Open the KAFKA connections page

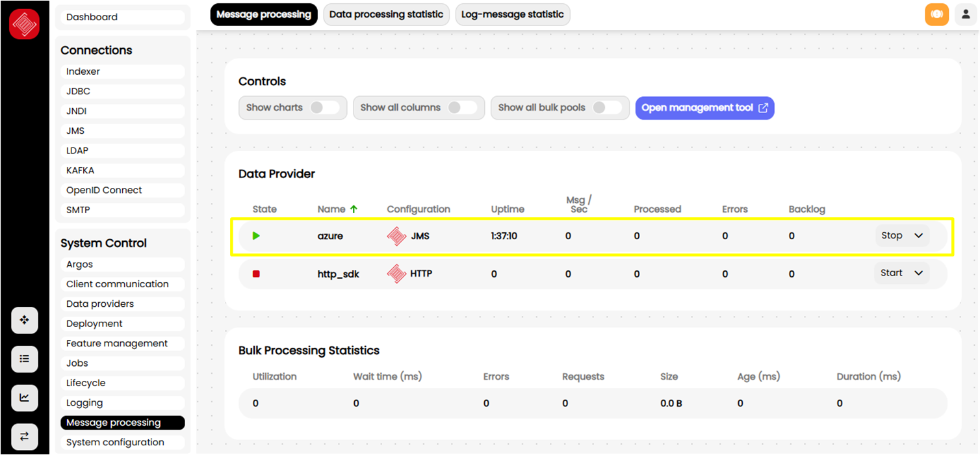tap(122, 170)
